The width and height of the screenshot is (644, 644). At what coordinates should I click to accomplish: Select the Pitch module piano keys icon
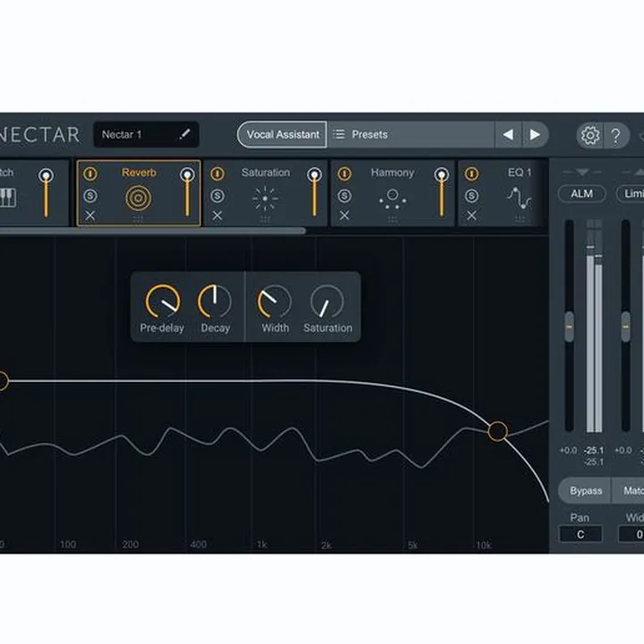point(8,198)
